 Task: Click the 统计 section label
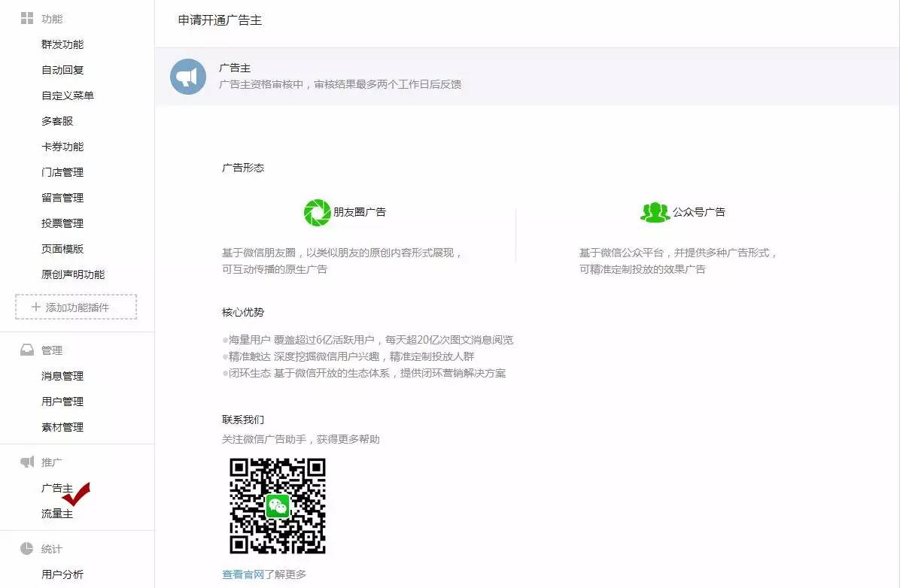[52, 549]
